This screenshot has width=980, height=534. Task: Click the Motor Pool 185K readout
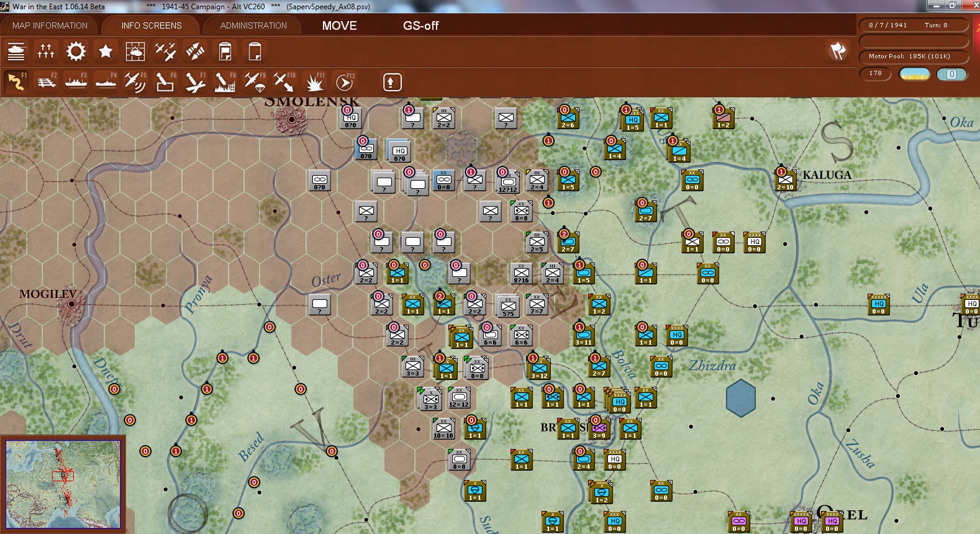pos(913,57)
